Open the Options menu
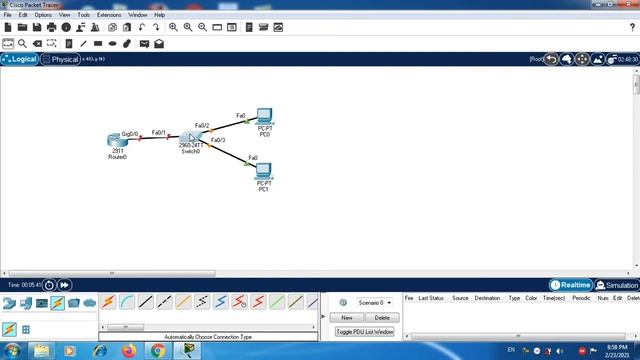The image size is (640, 360). [x=43, y=15]
